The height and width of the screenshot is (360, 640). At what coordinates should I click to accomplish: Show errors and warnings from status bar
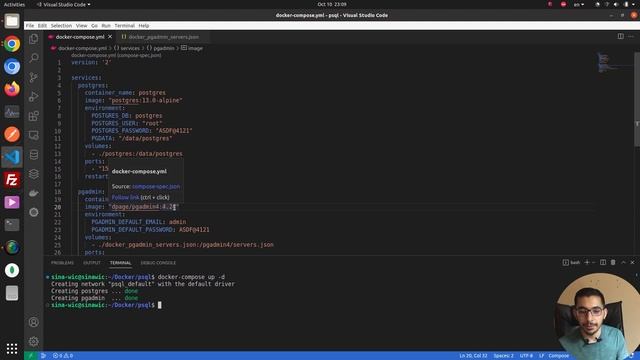[63, 356]
